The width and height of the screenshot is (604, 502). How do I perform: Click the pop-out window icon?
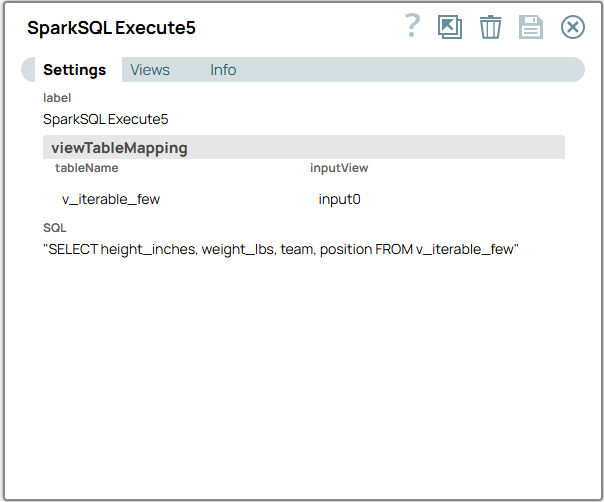coord(450,27)
